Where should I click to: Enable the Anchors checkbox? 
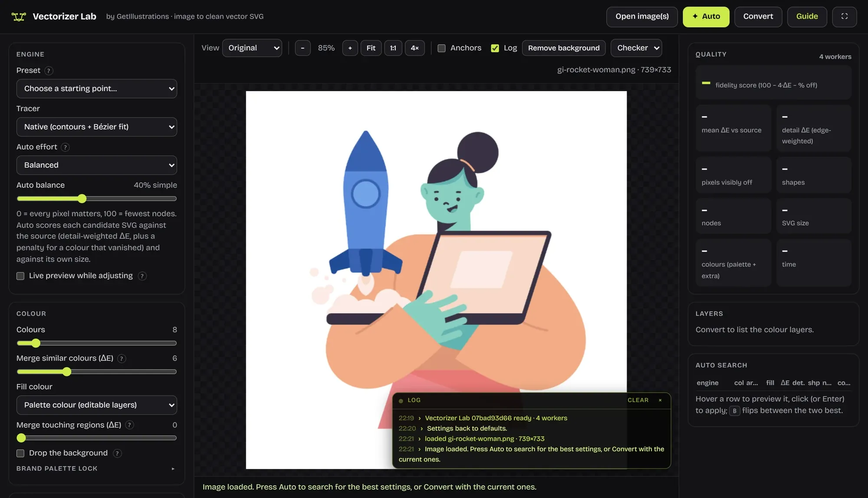[441, 48]
